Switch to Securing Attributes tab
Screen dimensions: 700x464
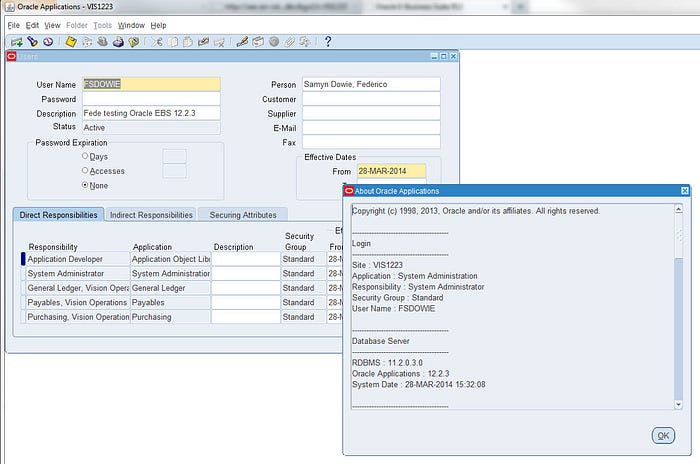coord(243,215)
